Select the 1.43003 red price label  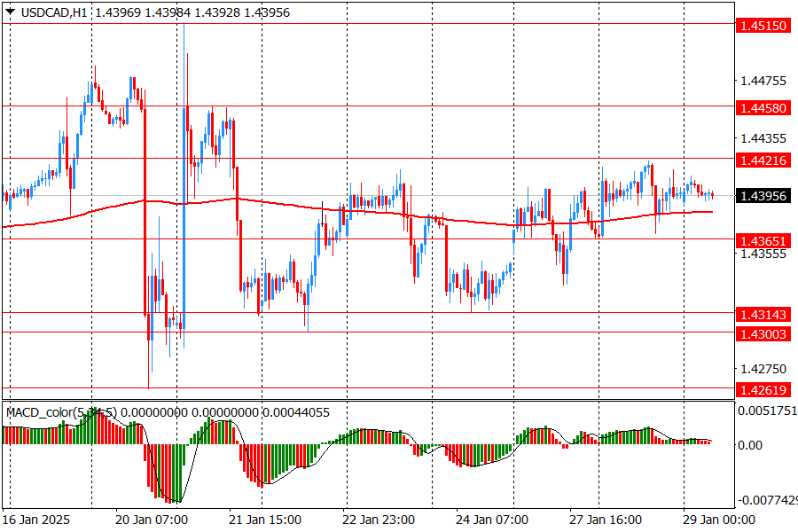point(763,332)
